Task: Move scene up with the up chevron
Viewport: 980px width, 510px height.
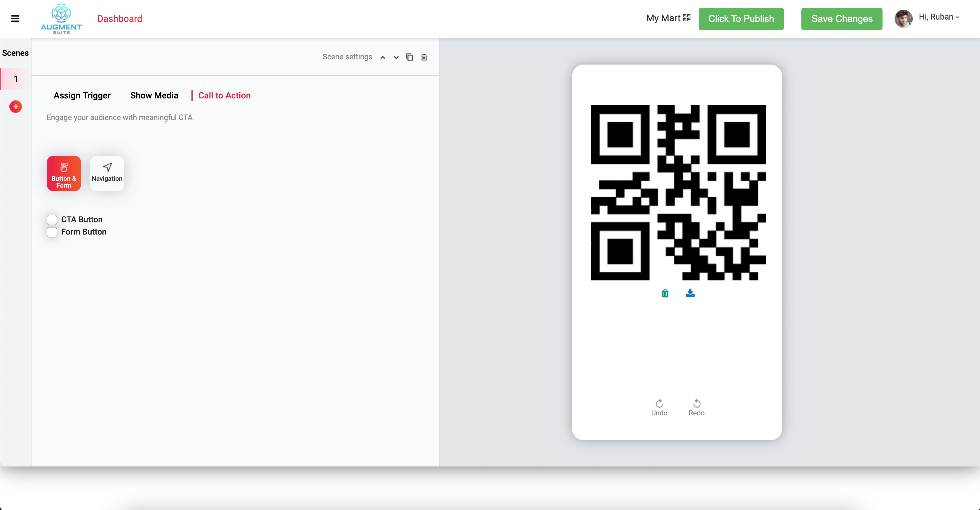Action: point(383,58)
